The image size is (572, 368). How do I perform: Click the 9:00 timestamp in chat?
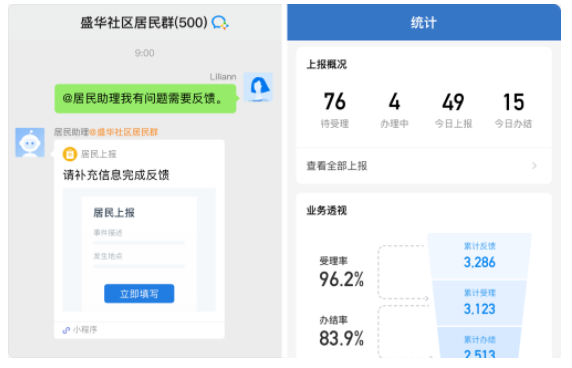coord(144,53)
